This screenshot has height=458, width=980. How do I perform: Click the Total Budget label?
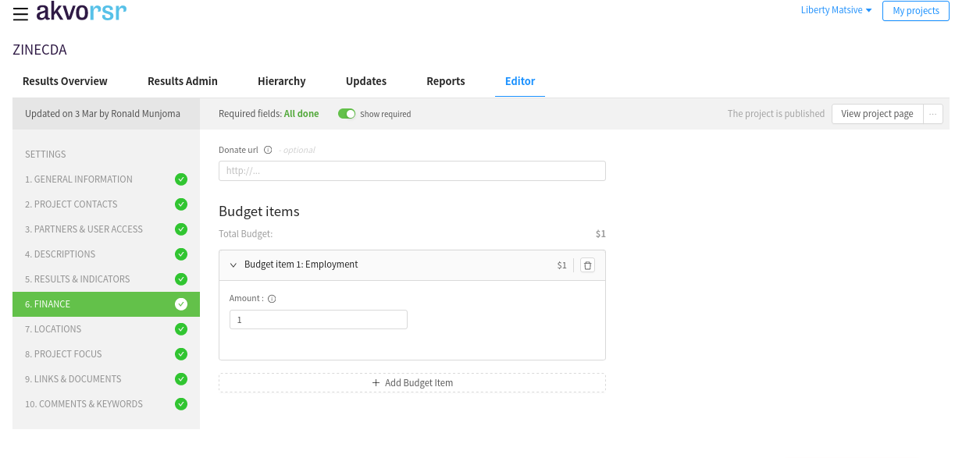(x=245, y=234)
